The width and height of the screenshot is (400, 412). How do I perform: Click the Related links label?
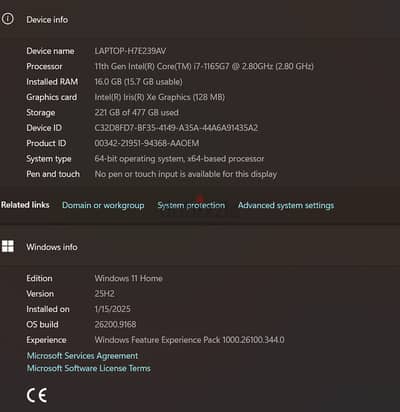(x=25, y=205)
